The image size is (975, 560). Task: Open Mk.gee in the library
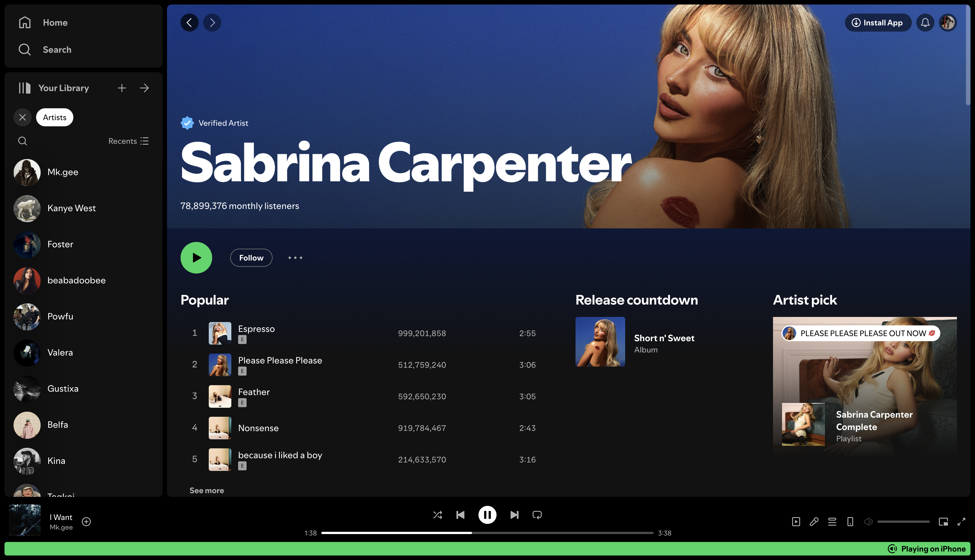click(84, 172)
